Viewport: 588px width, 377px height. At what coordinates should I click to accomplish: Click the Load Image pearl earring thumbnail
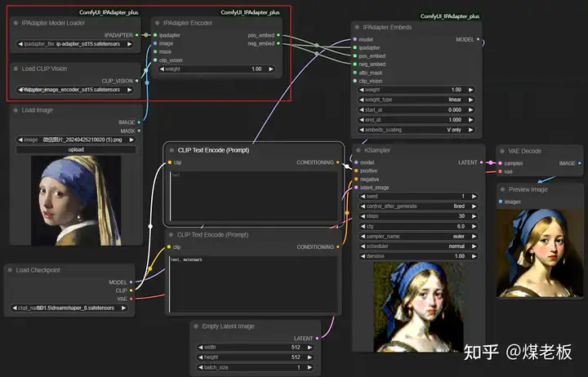point(76,201)
